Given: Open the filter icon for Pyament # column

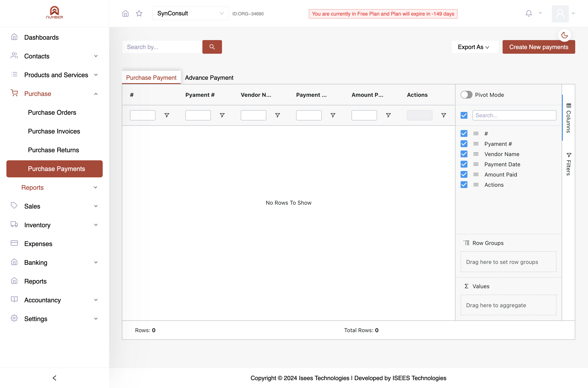Looking at the screenshot, I should pos(222,115).
